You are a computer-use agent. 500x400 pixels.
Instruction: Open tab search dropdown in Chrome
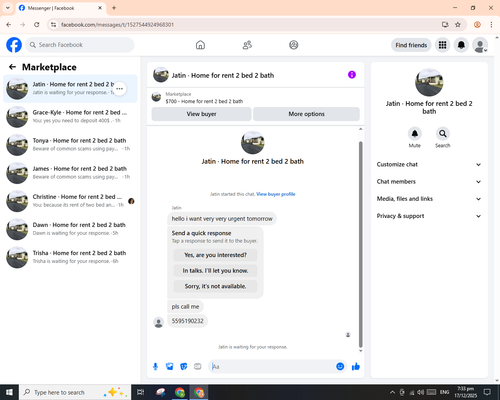[x=8, y=8]
